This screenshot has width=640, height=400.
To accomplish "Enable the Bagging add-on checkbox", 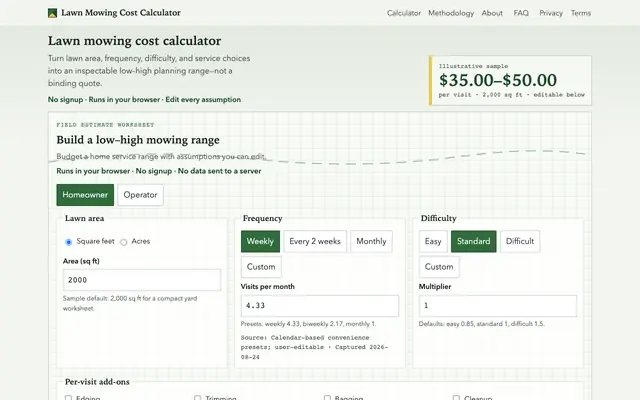I will pos(327,398).
